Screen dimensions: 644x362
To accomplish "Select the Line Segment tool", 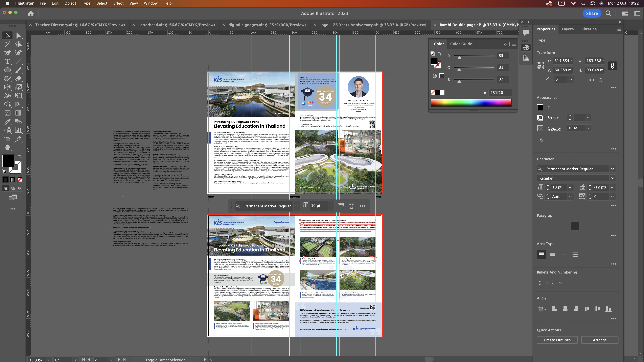I will [18, 61].
